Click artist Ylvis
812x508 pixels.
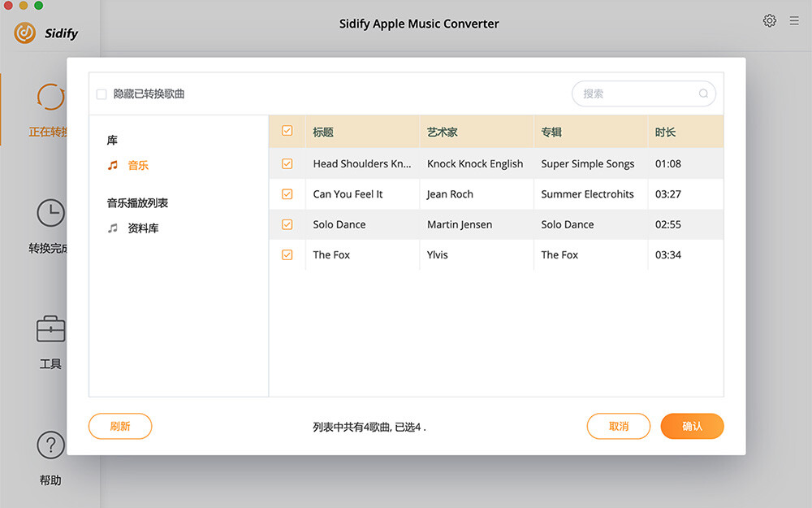click(x=438, y=254)
